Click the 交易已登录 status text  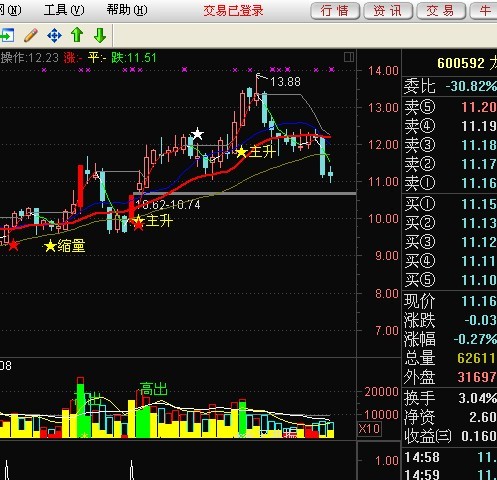(233, 11)
